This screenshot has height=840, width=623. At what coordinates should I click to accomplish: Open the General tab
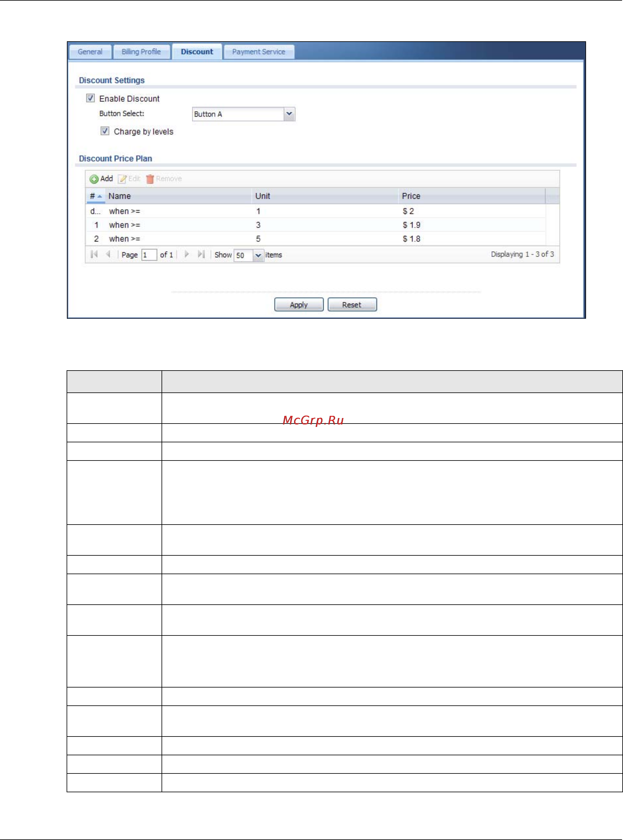coord(90,52)
